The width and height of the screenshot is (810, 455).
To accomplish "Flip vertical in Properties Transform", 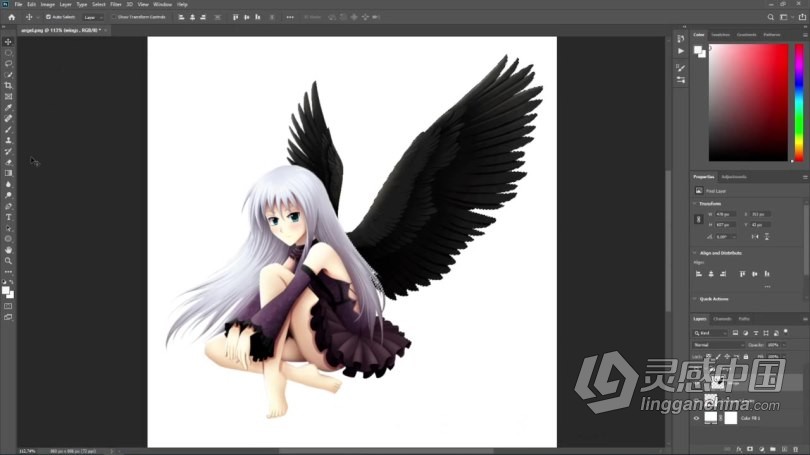I will pos(767,237).
